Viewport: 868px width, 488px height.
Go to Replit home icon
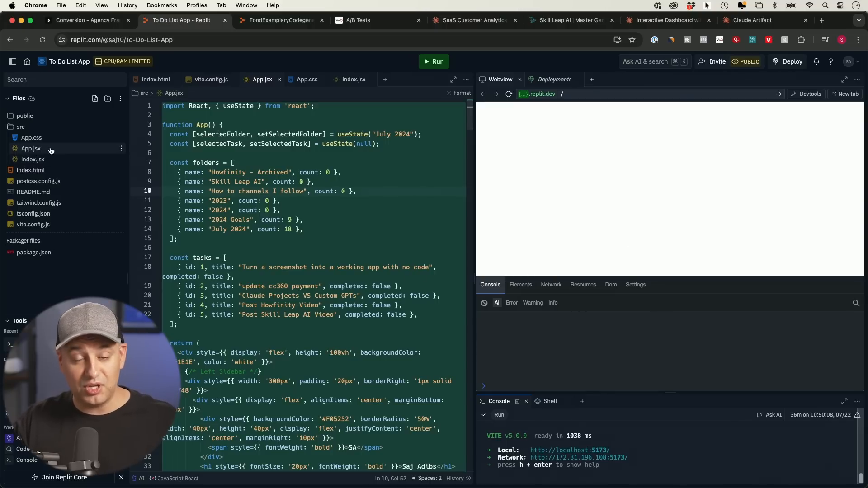click(x=27, y=61)
